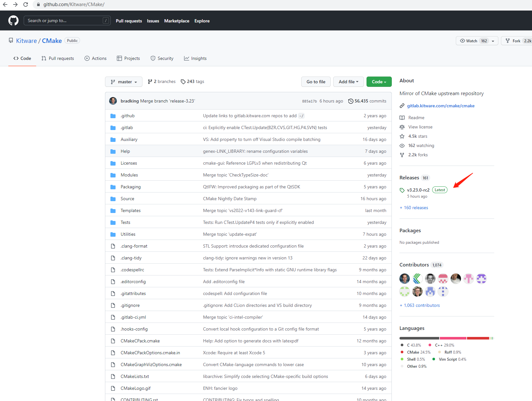The height and width of the screenshot is (401, 532).
Task: Click the C language segment of language bar
Action: (x=419, y=338)
